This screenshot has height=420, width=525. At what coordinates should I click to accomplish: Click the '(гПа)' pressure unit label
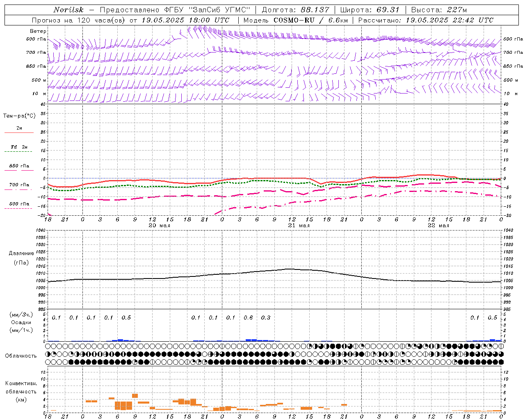[x=21, y=262]
